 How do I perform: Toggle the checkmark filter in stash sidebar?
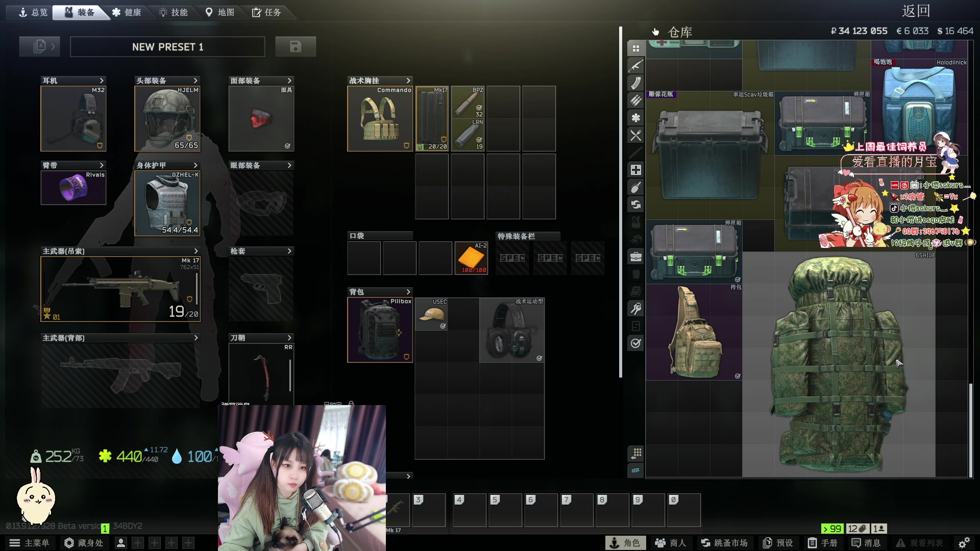point(635,343)
